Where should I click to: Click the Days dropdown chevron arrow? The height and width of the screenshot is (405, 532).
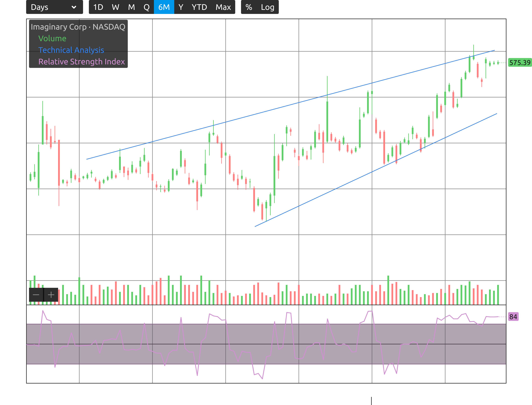pyautogui.click(x=74, y=7)
